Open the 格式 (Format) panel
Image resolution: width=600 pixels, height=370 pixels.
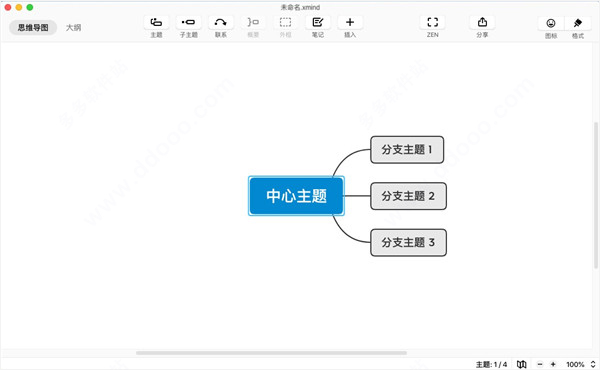(578, 23)
